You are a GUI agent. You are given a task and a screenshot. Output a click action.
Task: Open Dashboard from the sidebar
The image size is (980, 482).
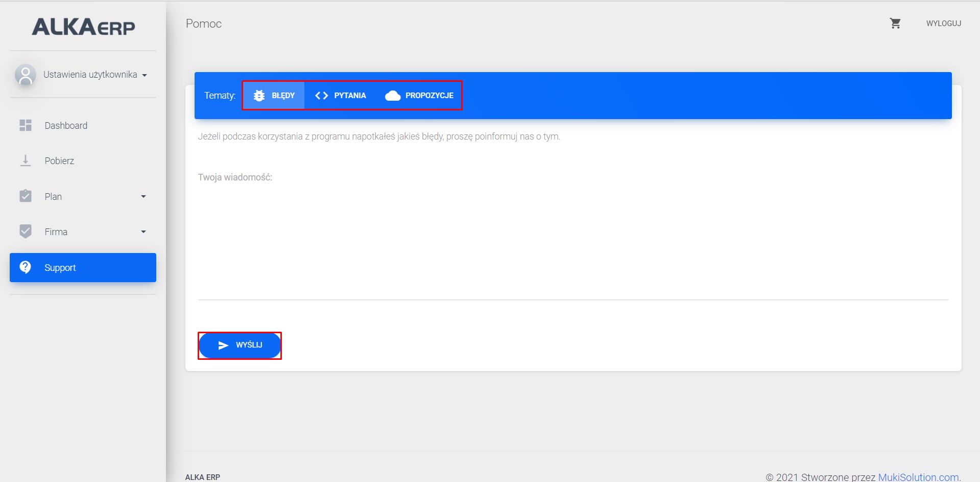tap(83, 125)
